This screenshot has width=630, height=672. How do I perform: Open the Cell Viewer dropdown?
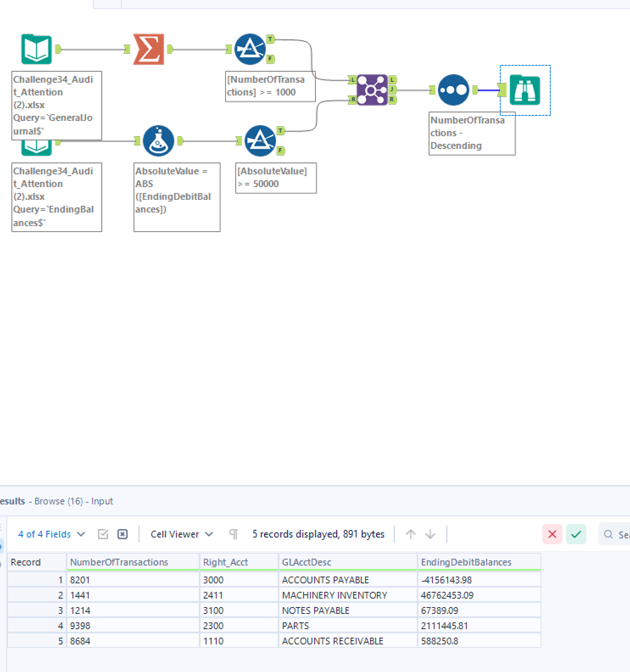pyautogui.click(x=181, y=534)
